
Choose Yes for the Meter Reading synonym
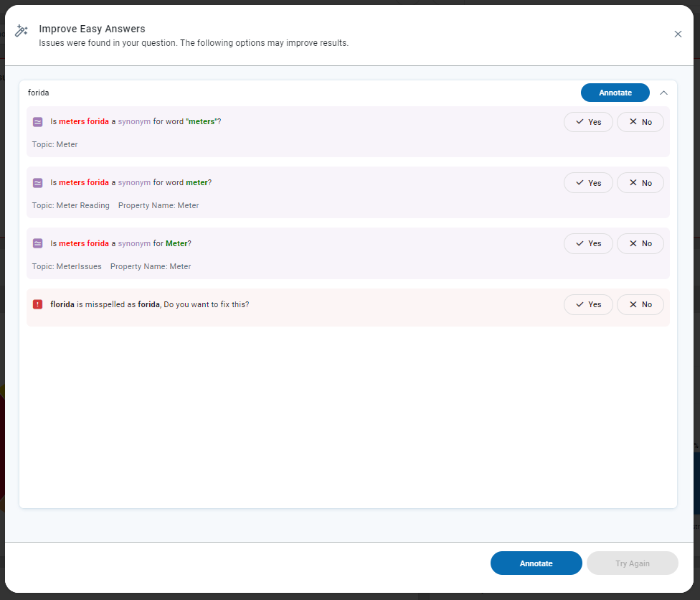587,183
